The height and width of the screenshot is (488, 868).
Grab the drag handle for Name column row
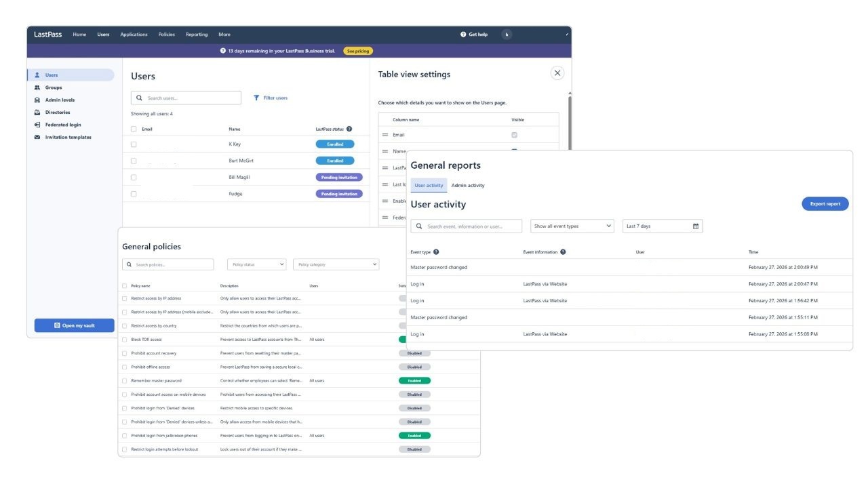click(385, 151)
